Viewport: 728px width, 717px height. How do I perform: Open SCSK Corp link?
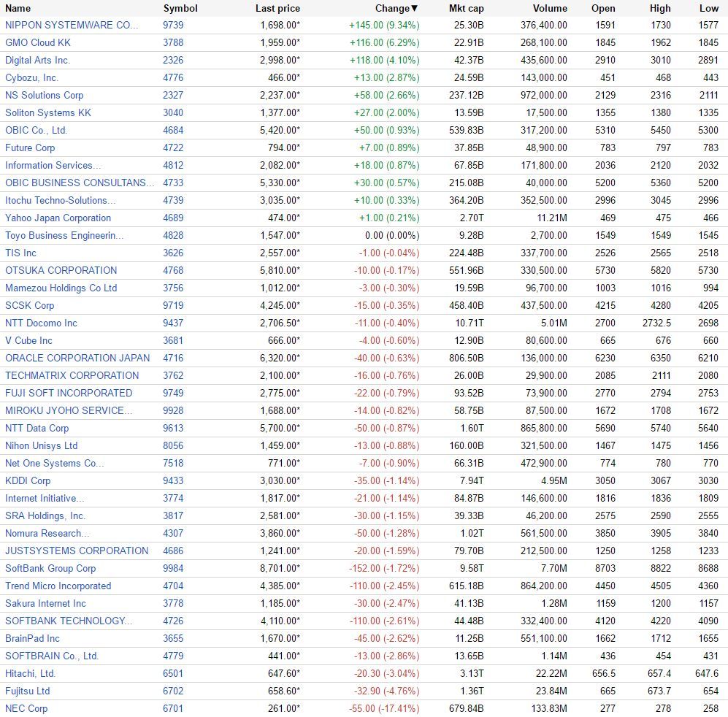click(x=30, y=305)
